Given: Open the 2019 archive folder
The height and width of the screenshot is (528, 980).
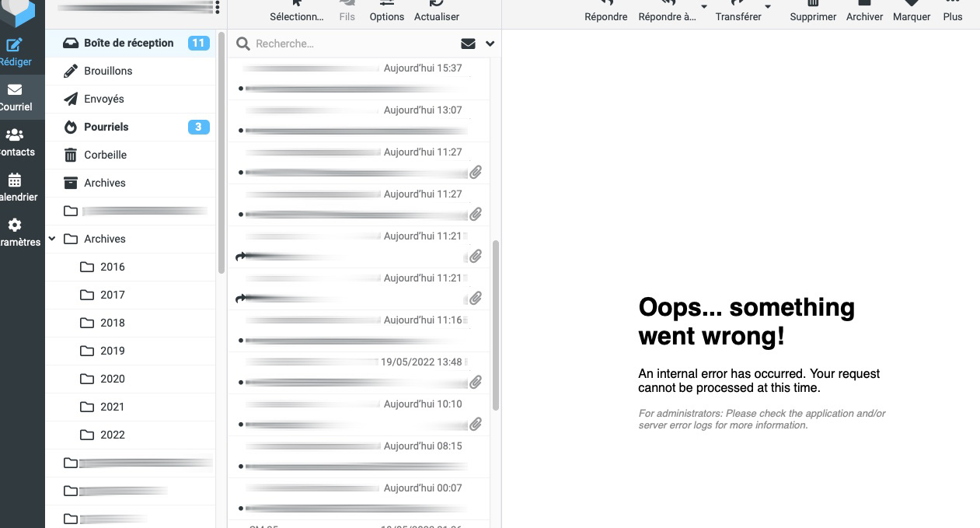Looking at the screenshot, I should coord(112,351).
